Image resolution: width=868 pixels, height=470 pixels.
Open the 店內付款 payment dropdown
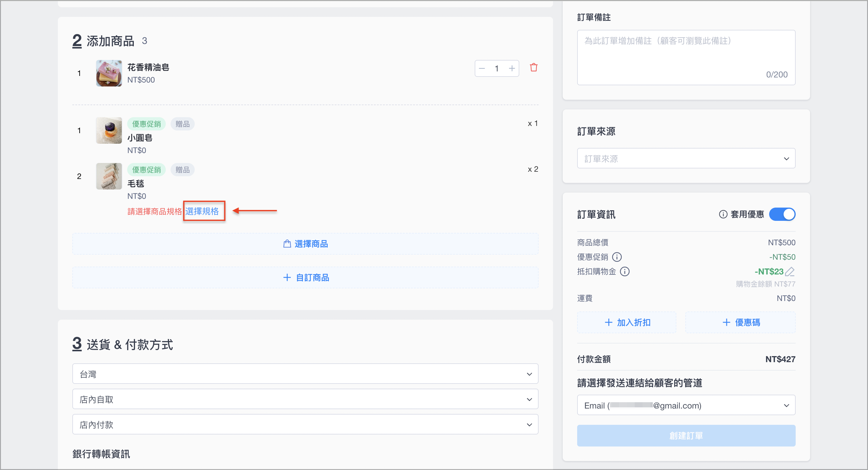305,425
